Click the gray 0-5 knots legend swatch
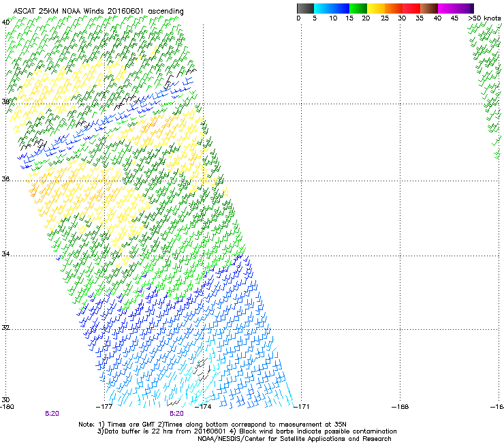This screenshot has height=443, width=504. point(305,8)
